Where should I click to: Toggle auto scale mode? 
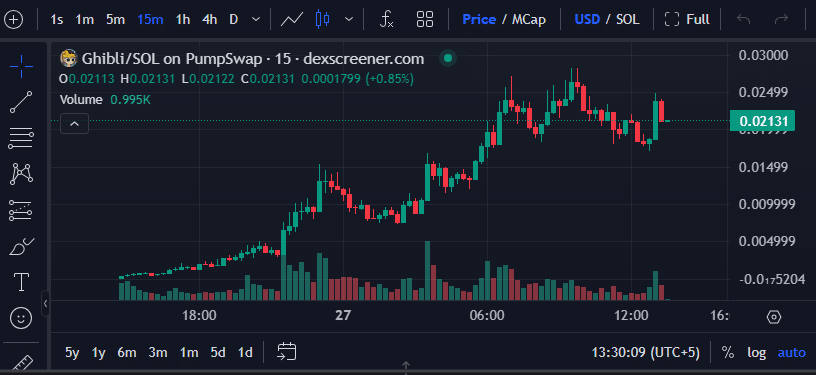tap(792, 352)
